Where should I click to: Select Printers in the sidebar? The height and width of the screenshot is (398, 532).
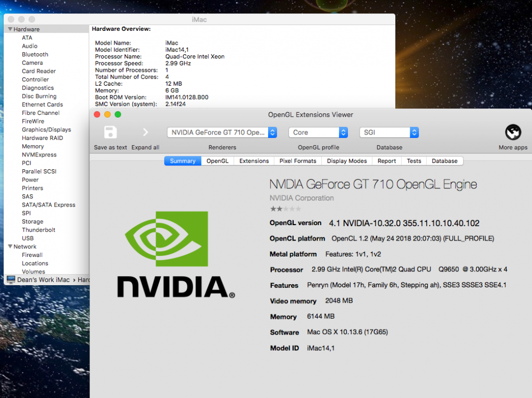32,188
